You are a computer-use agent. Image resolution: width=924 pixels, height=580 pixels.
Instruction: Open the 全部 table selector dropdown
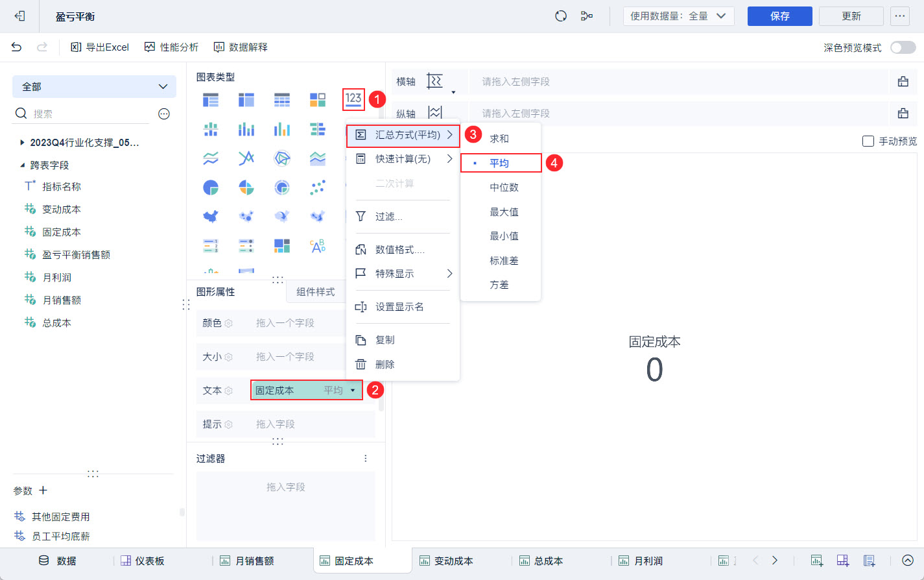tap(95, 87)
